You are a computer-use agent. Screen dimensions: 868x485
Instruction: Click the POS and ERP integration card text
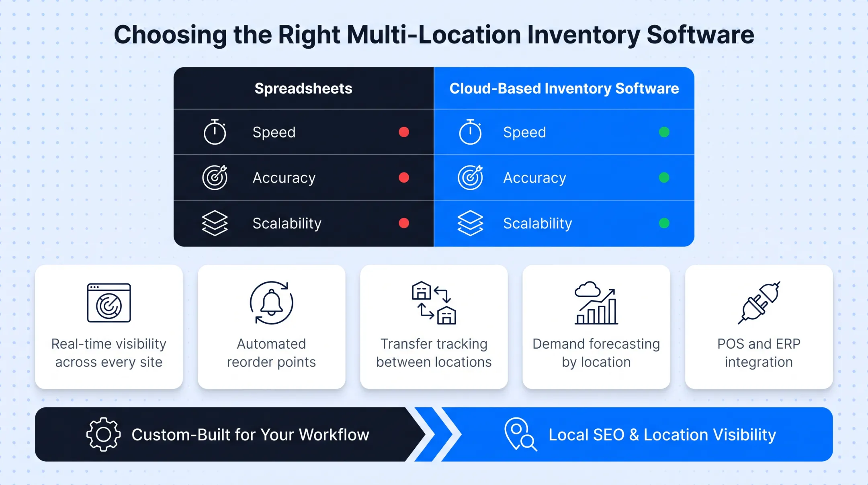pyautogui.click(x=759, y=353)
